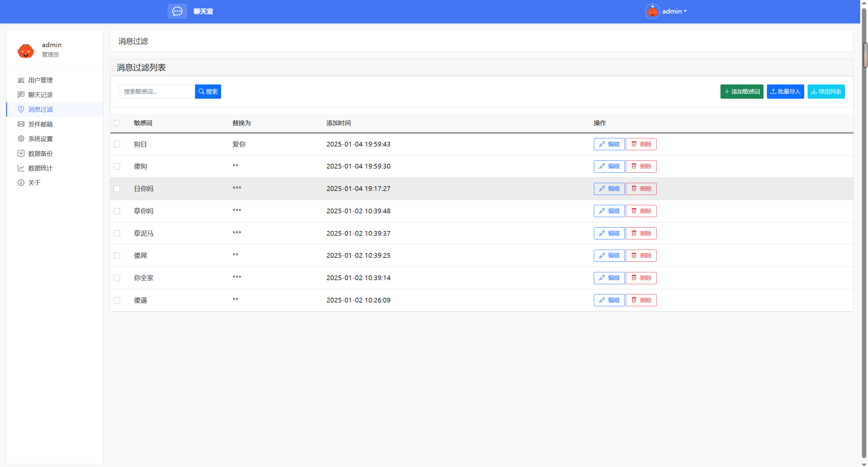Click the 系统设置 gear icon

click(21, 139)
